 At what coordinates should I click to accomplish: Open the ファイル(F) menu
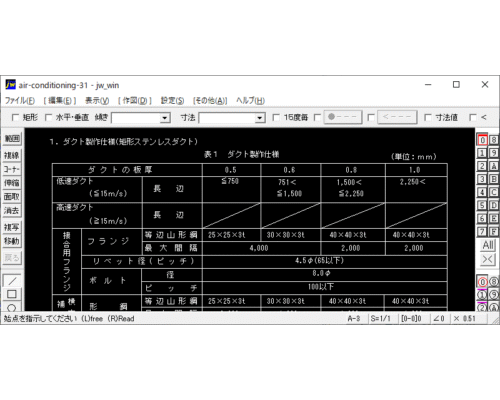20,100
